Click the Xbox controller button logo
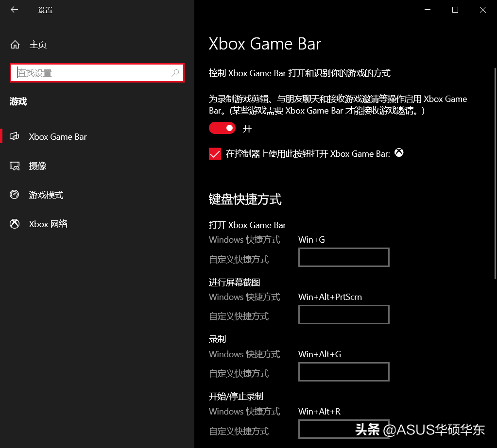The height and width of the screenshot is (448, 497). (x=399, y=152)
